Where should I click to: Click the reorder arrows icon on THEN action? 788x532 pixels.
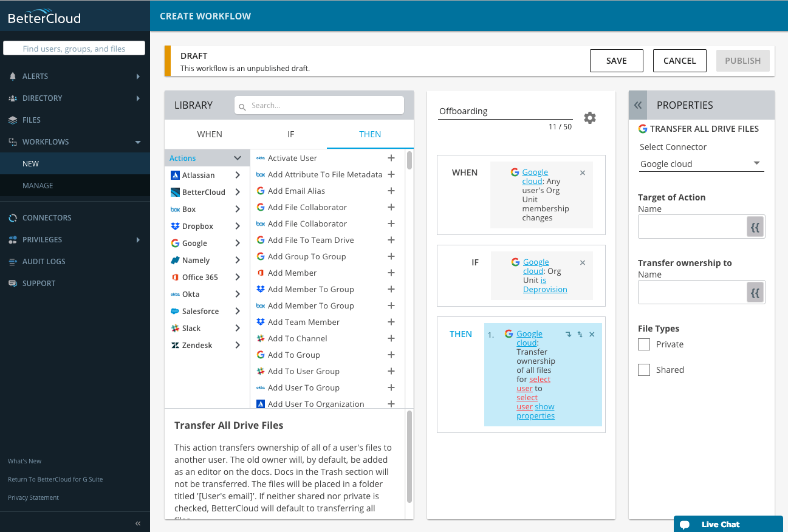click(580, 335)
